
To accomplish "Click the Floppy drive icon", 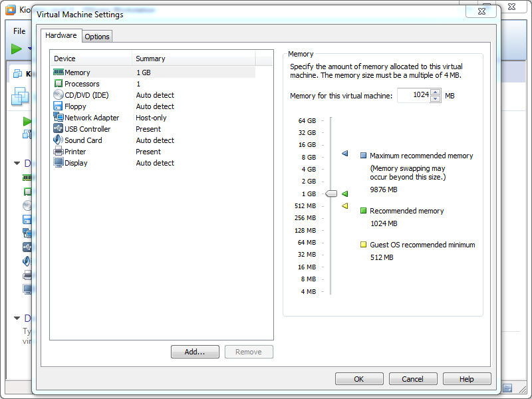I will click(59, 106).
